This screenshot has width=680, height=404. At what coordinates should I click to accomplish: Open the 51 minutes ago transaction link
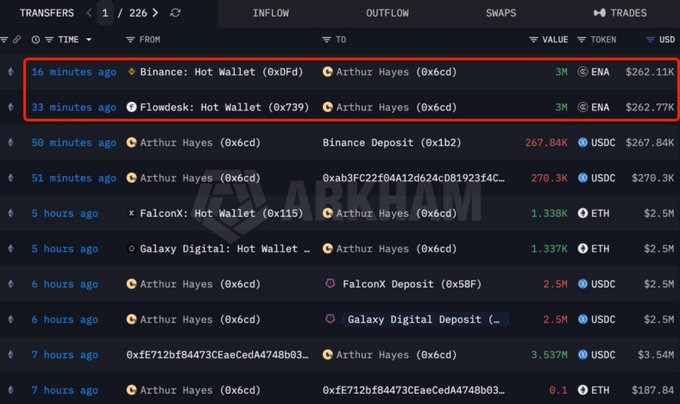point(74,178)
